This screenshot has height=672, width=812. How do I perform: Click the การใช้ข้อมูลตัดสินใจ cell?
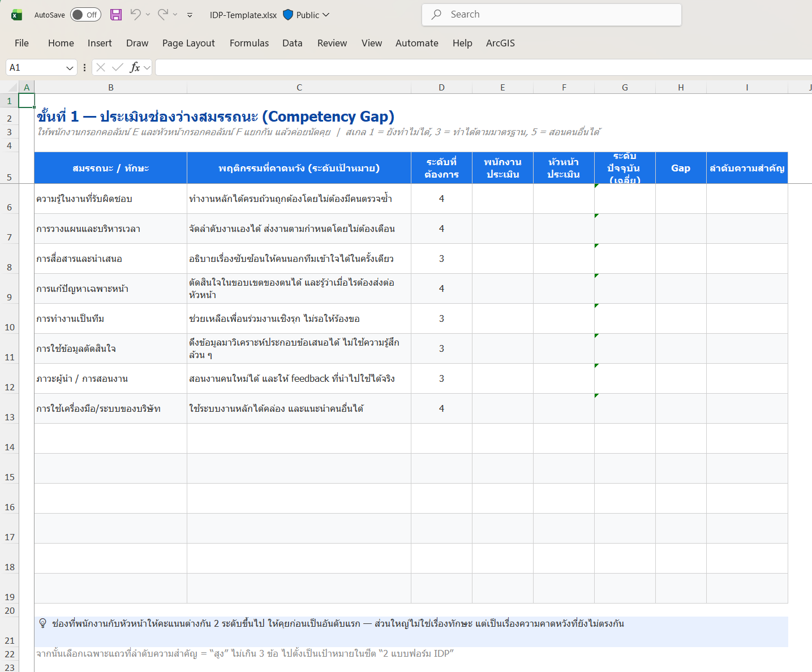pyautogui.click(x=111, y=348)
